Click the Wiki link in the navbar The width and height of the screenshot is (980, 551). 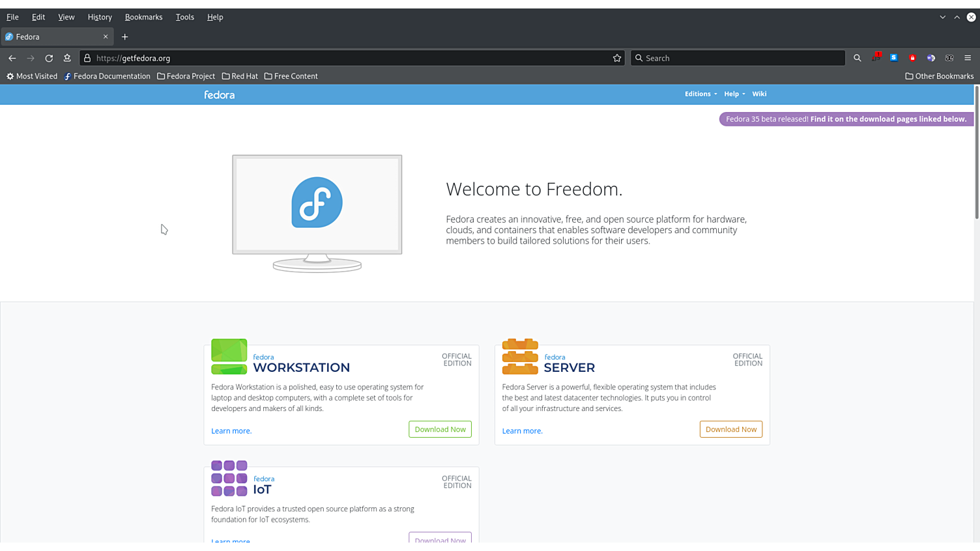tap(759, 94)
